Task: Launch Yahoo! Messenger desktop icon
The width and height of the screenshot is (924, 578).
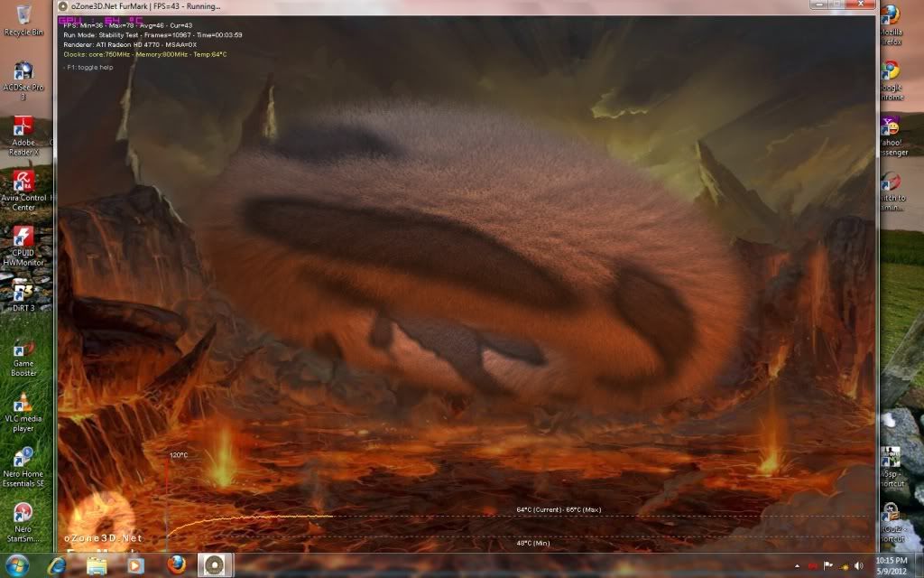Action: tap(892, 135)
